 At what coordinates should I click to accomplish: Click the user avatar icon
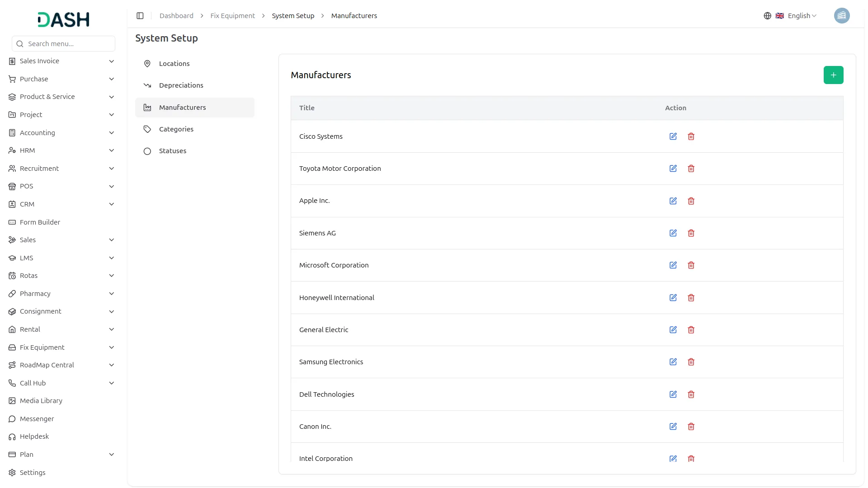tap(841, 16)
